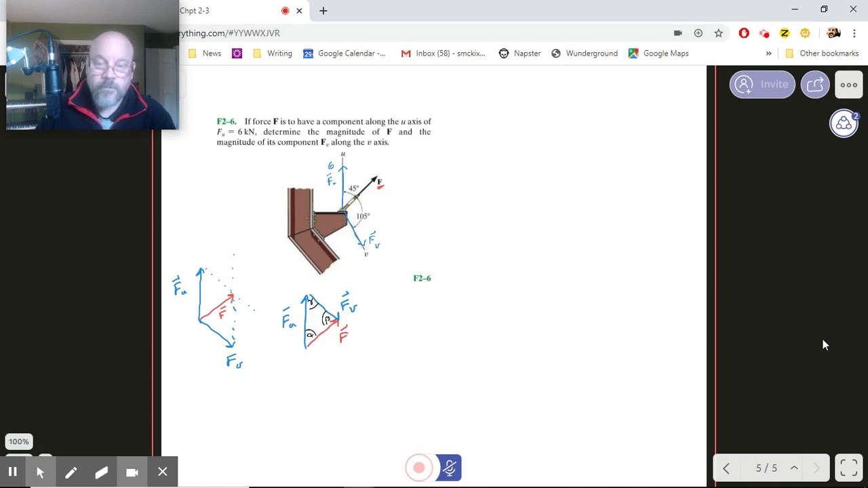This screenshot has height=488, width=868.
Task: Open the Google Calendar bookmark
Action: point(344,54)
